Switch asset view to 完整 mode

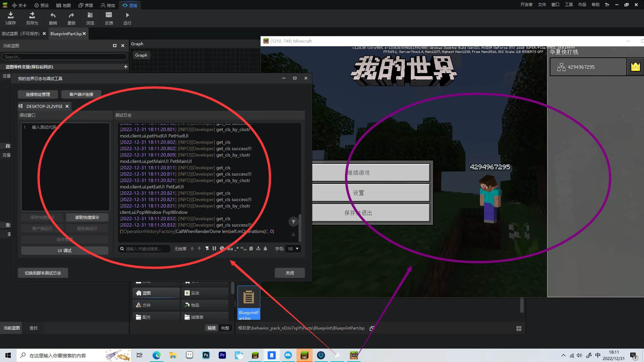(225, 328)
